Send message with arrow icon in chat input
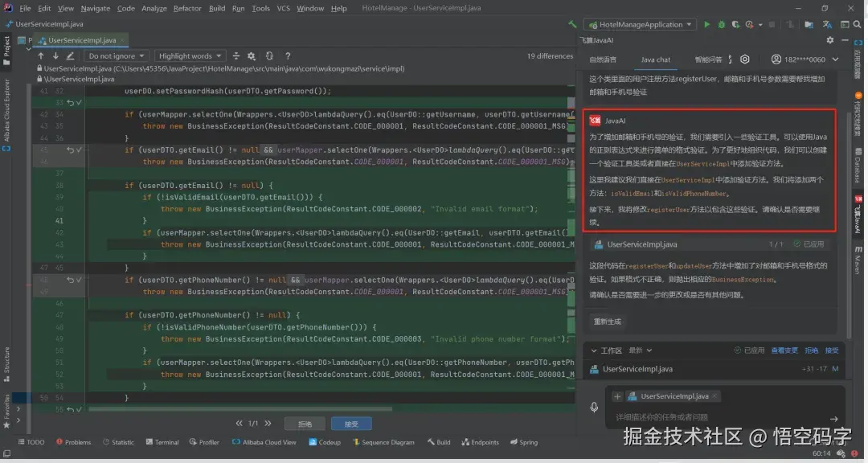 point(833,419)
